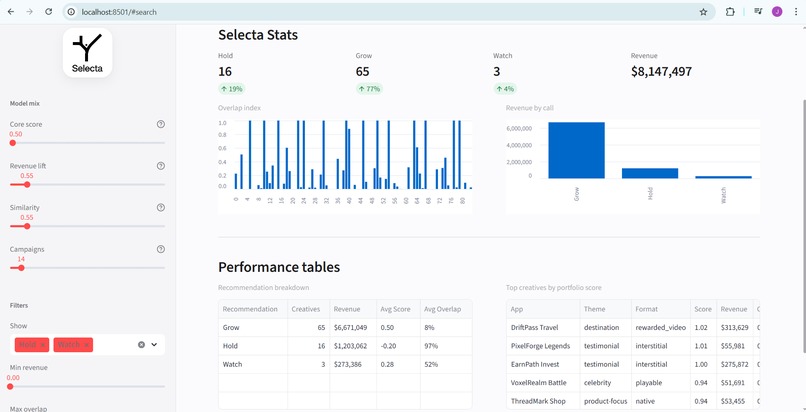Click the Min revenue slider handle

(10, 386)
